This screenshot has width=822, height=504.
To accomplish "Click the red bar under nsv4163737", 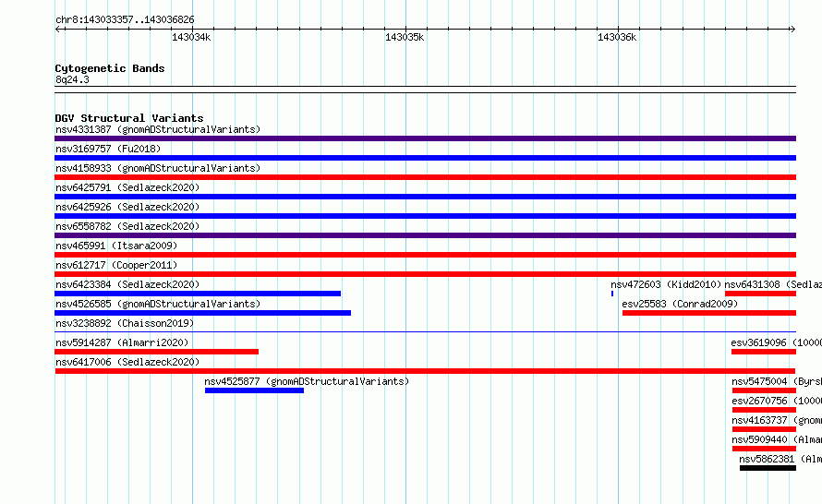I will tap(765, 429).
